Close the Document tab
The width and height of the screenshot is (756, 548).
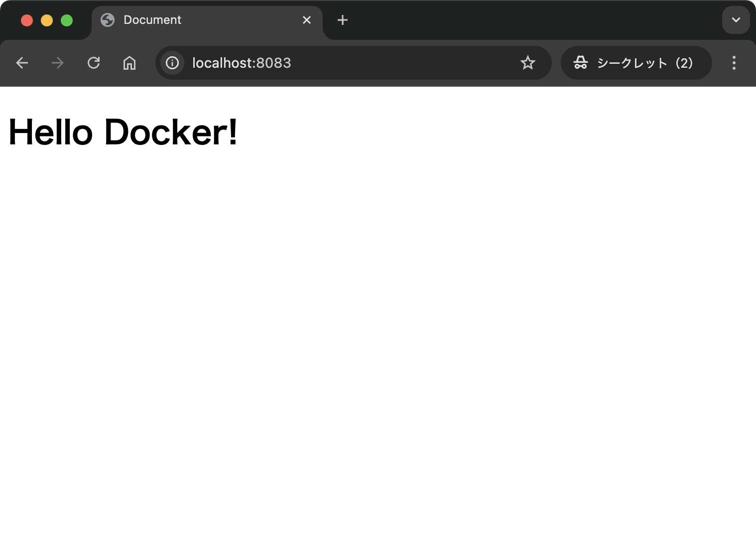[307, 20]
